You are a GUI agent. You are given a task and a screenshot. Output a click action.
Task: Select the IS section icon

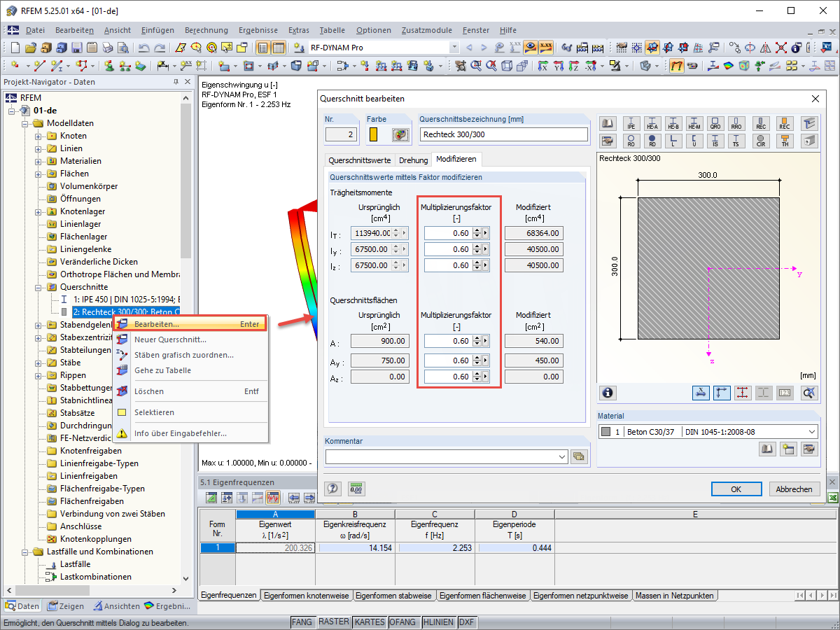(715, 141)
